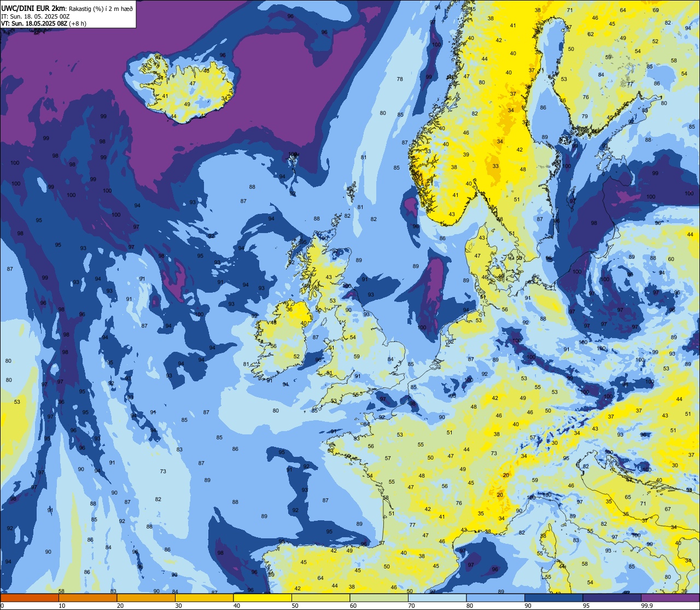Click the humidity value "36" over northern Ireland
Image resolution: width=700 pixels, height=610 pixels.
click(x=289, y=310)
